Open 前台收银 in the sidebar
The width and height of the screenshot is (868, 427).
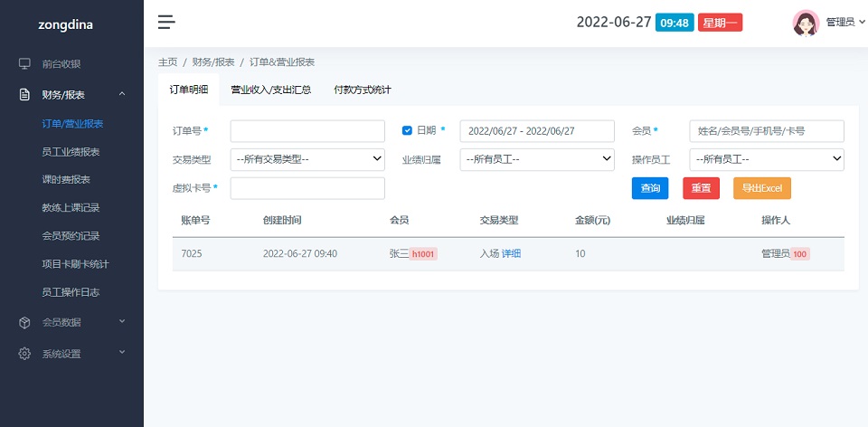click(x=61, y=64)
